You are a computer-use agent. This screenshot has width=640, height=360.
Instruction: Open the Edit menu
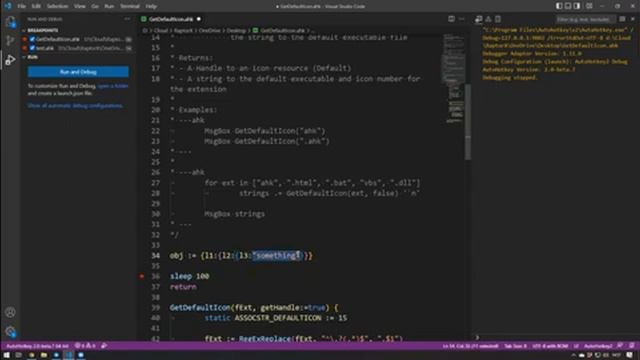[x=36, y=6]
